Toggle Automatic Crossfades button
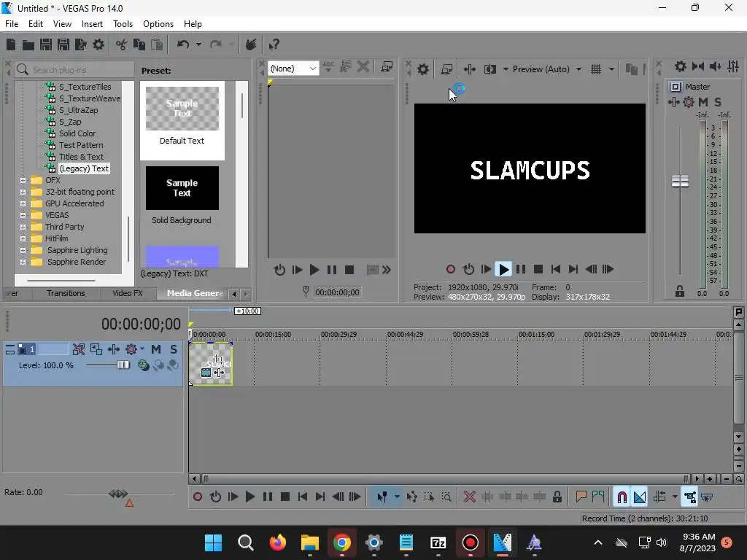 coord(639,497)
